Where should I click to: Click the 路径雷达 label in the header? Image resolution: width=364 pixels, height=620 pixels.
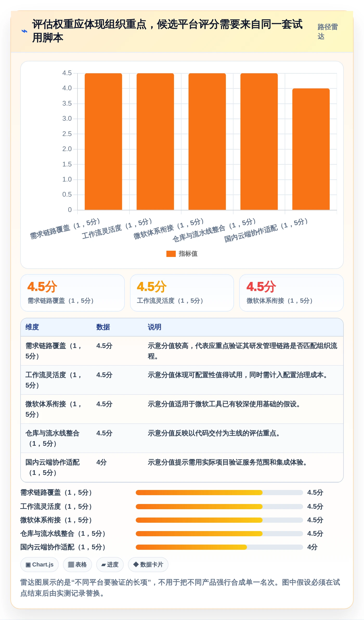(x=328, y=31)
